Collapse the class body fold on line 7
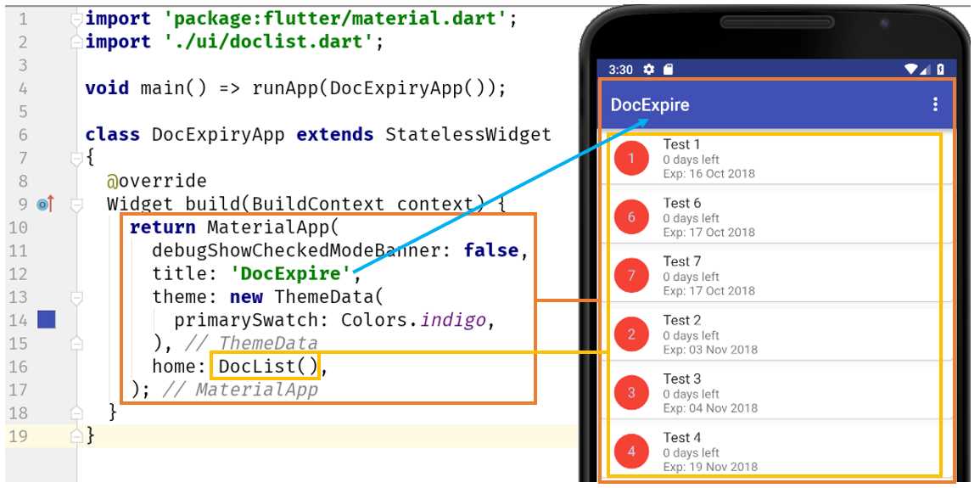The image size is (980, 488). (x=76, y=160)
